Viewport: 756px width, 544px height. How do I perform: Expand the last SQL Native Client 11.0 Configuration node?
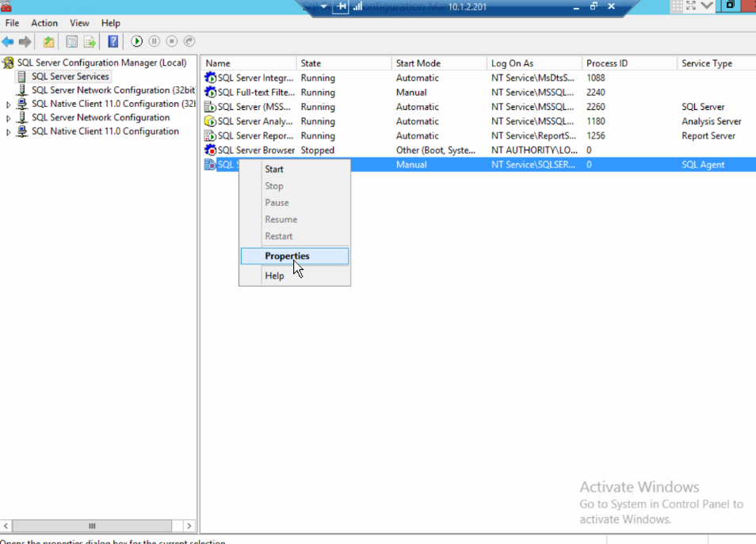8,132
